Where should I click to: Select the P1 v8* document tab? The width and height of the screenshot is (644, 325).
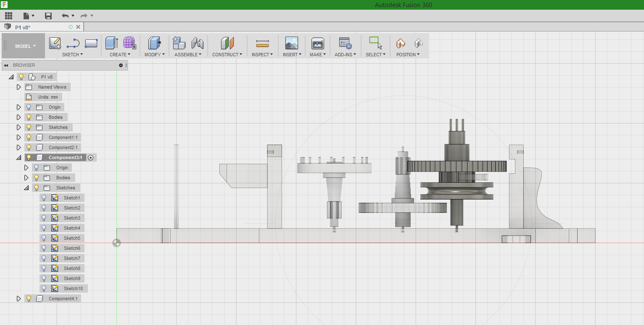42,27
